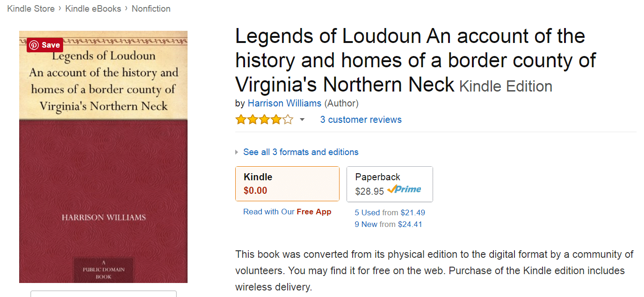Open 9 New from $24.41 offers
The width and height of the screenshot is (644, 297).
click(388, 224)
